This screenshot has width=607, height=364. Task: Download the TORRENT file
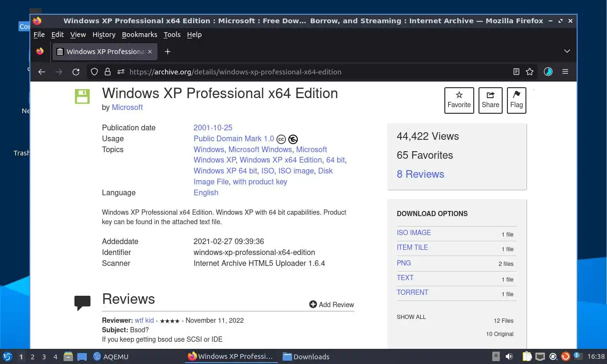413,292
